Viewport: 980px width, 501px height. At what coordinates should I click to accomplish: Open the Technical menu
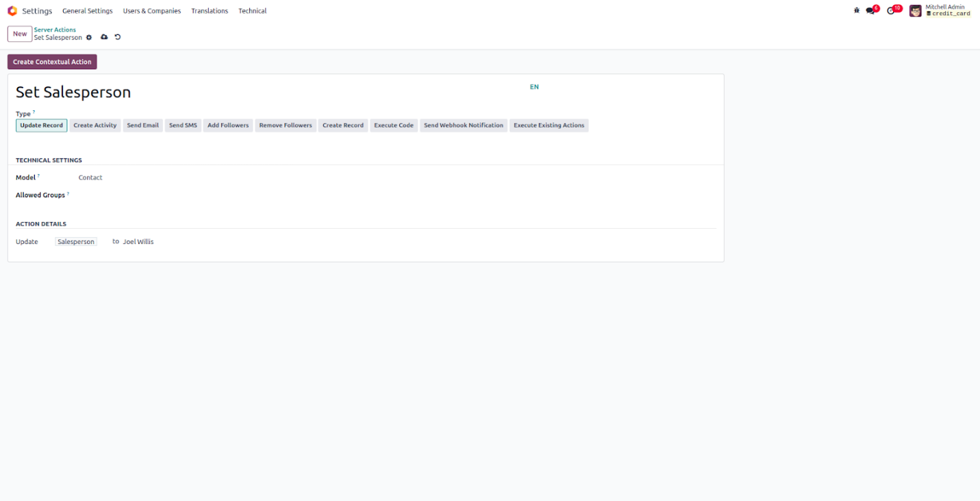pos(253,11)
